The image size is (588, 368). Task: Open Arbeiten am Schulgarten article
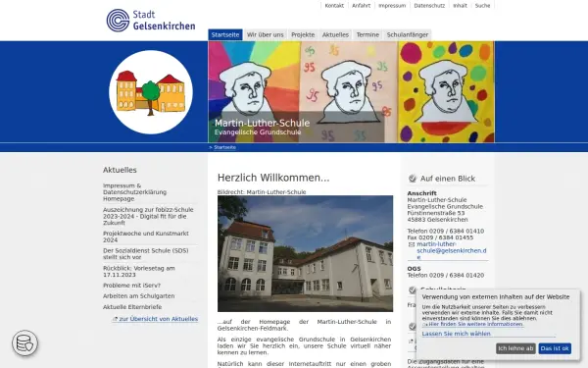tap(139, 296)
